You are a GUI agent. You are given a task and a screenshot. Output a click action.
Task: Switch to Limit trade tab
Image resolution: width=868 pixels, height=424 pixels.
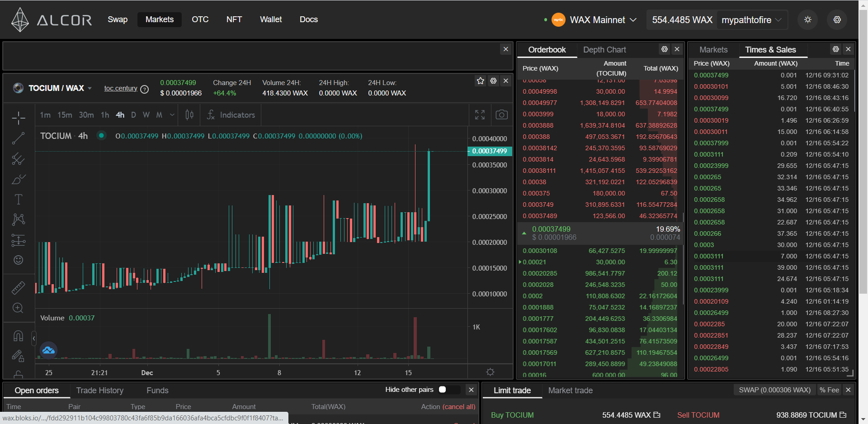click(512, 391)
